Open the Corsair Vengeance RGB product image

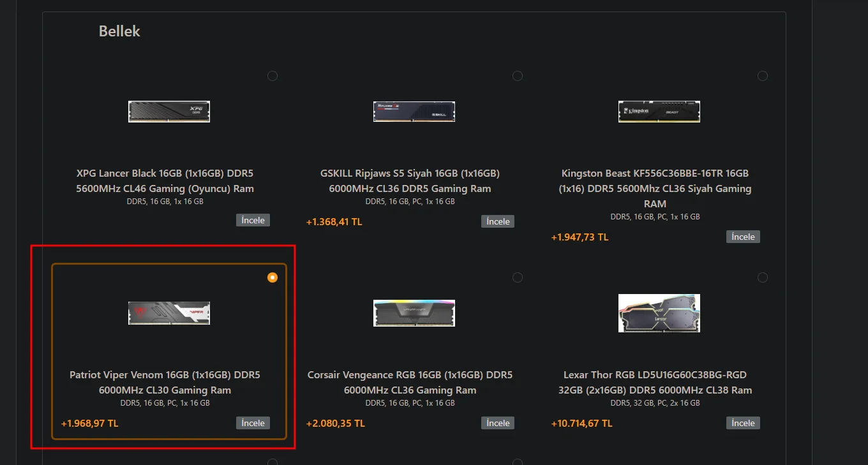coord(414,313)
